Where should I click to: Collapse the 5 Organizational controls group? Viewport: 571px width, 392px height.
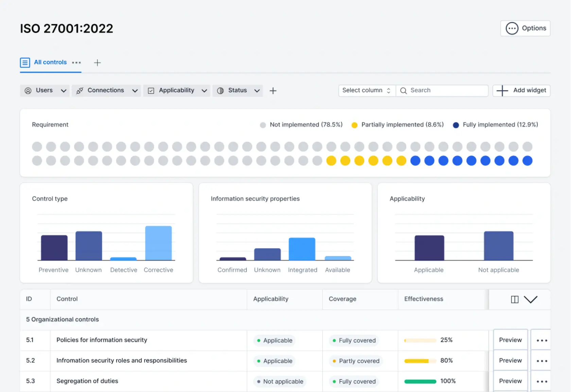coord(285,320)
